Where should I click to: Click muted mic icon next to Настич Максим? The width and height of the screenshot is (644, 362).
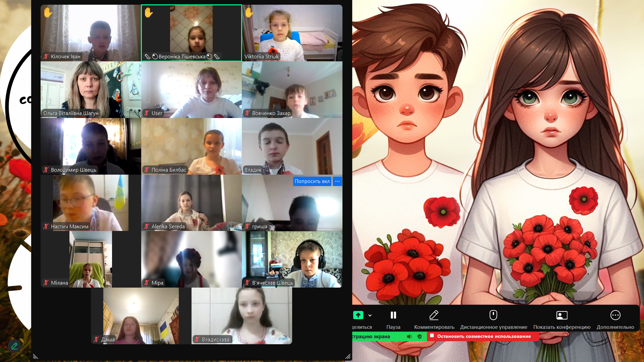[x=46, y=227]
